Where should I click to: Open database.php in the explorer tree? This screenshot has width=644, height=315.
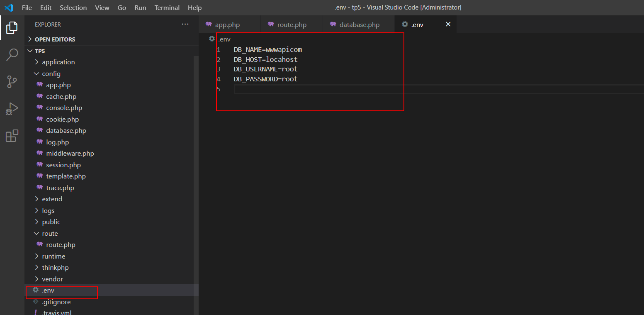109,130
